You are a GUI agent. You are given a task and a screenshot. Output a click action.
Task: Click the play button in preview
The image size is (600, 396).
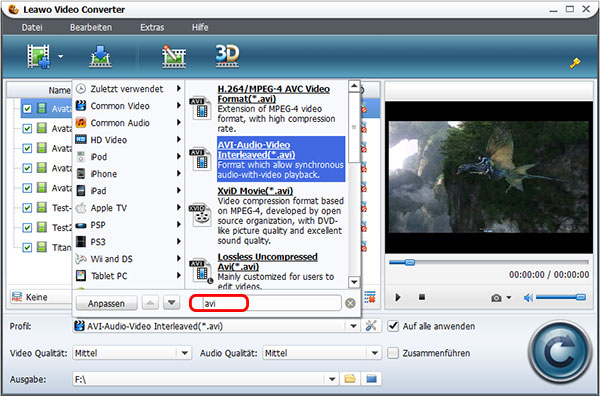[398, 297]
